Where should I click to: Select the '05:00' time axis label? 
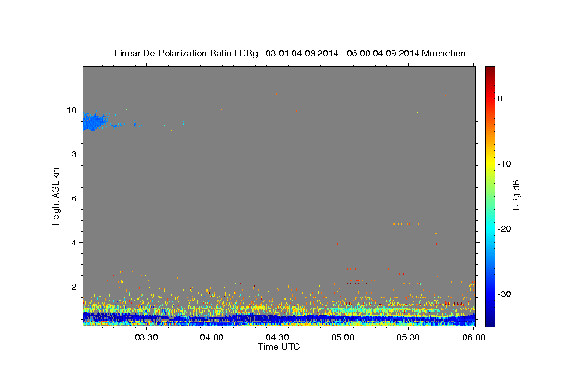pyautogui.click(x=343, y=337)
